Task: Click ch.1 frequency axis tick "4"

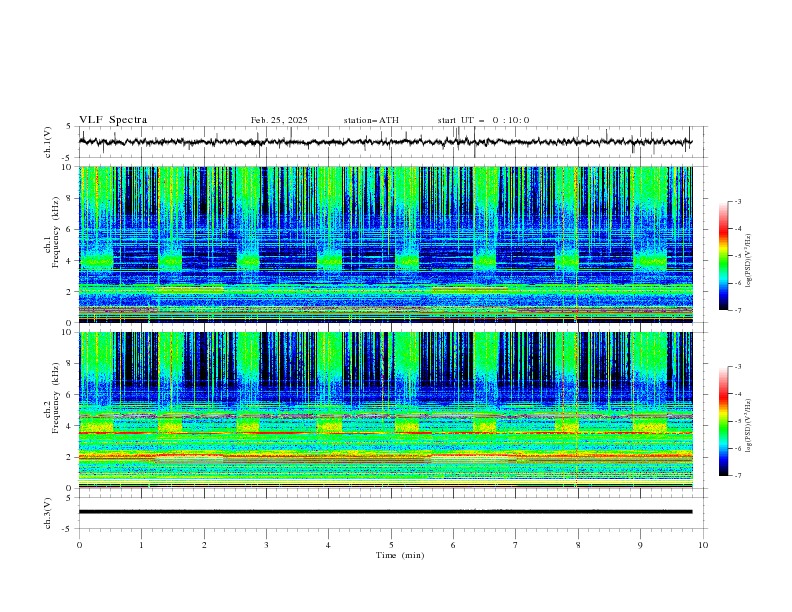Action: coord(72,261)
